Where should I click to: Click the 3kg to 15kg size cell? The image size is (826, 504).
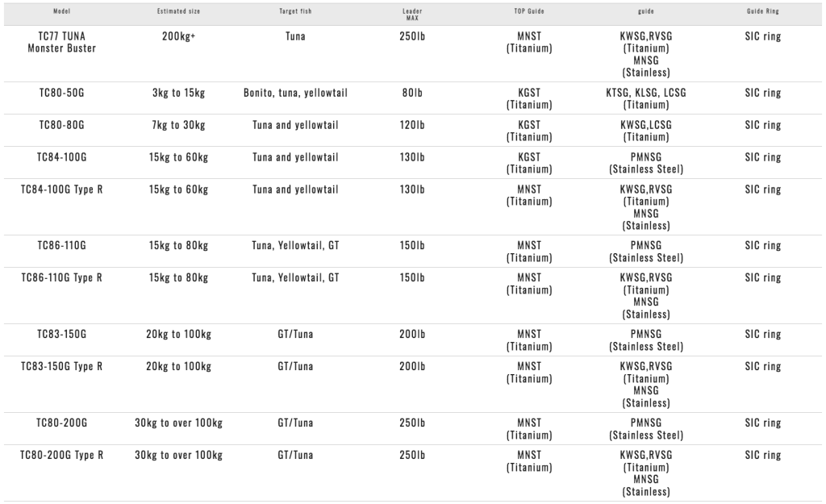click(178, 94)
